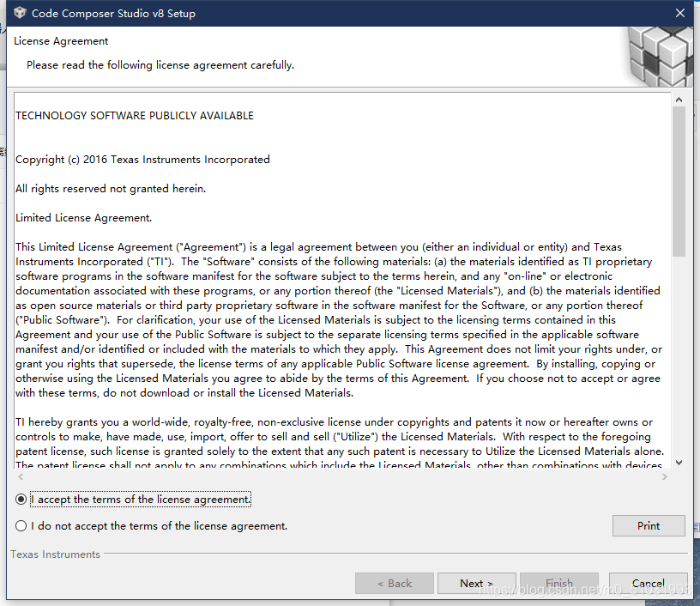
Task: Click the 'Code Composer Studio v8 Setup' title text
Action: (113, 14)
